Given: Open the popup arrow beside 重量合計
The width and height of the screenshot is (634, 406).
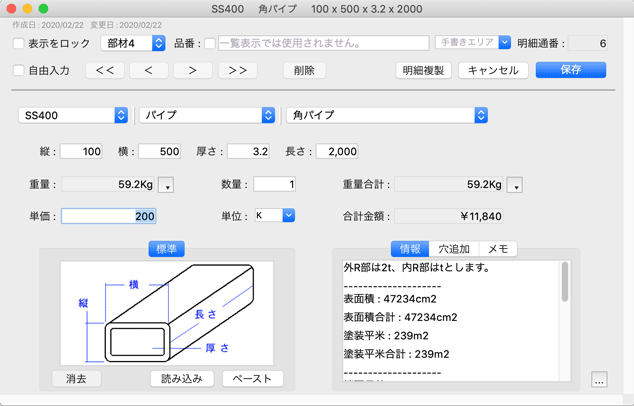Looking at the screenshot, I should pos(514,185).
